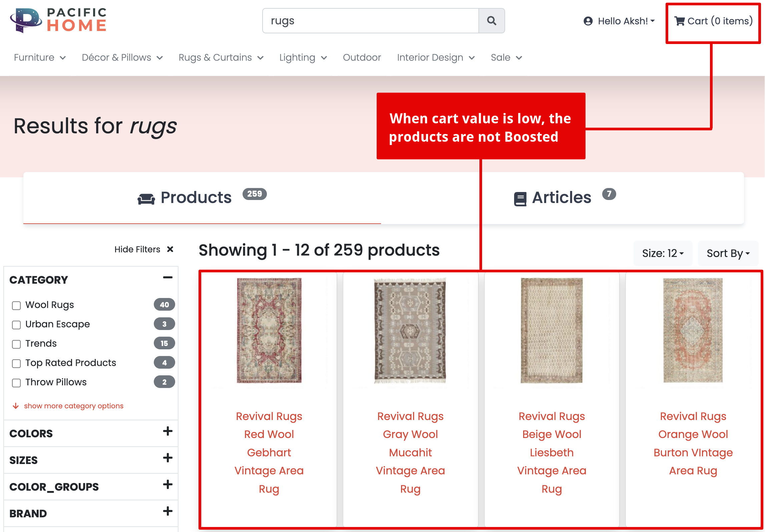Toggle the Trends category checkbox
Viewport: 765px width, 532px height.
(x=16, y=344)
